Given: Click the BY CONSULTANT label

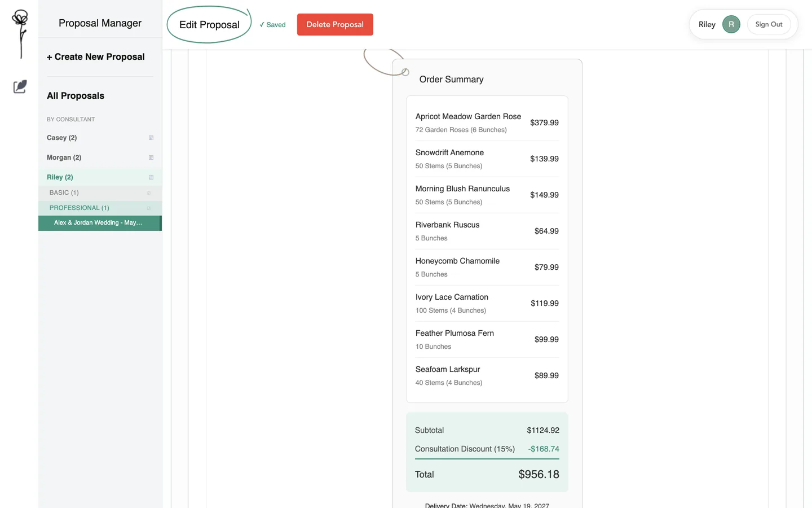Looking at the screenshot, I should pyautogui.click(x=70, y=120).
